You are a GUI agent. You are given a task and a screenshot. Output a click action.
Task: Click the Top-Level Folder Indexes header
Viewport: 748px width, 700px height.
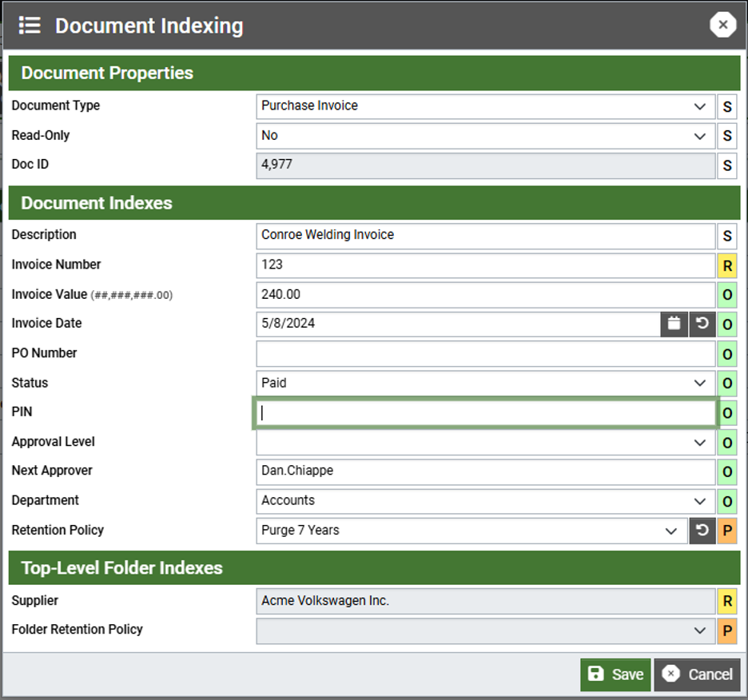tap(375, 568)
